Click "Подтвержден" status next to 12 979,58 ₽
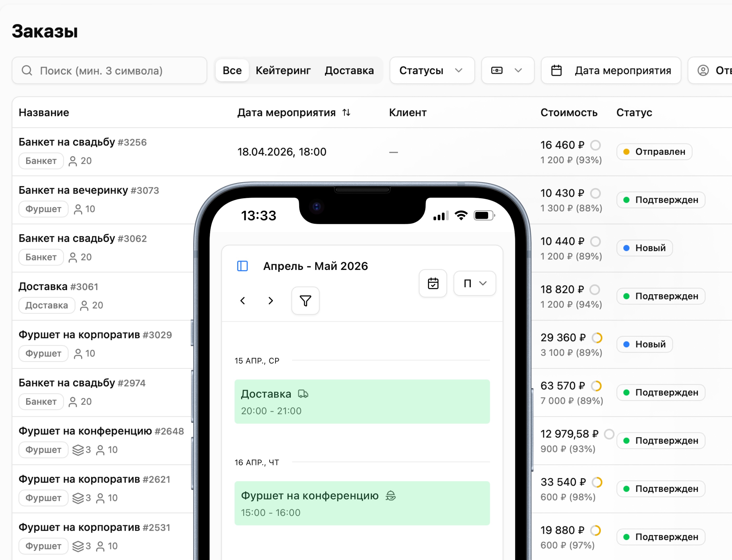This screenshot has width=732, height=560. pyautogui.click(x=661, y=441)
